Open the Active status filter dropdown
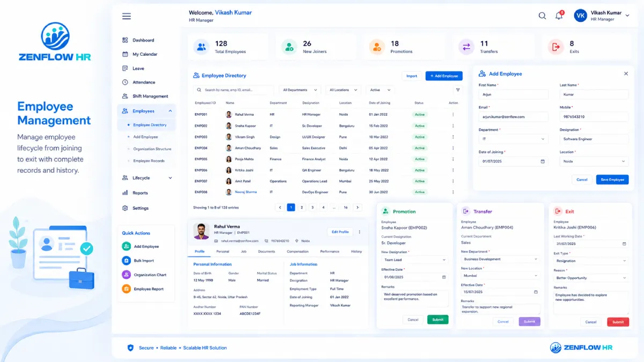 tap(380, 90)
